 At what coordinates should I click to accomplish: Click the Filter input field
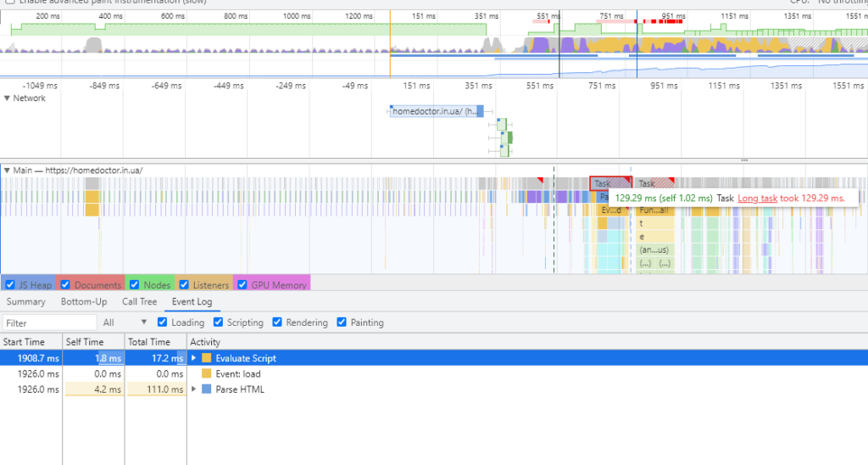[50, 322]
